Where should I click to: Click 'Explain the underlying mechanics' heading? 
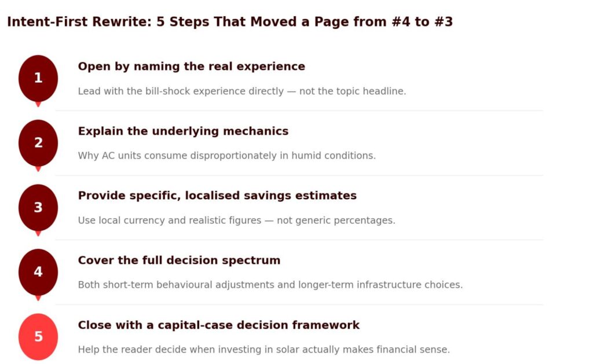(x=183, y=131)
